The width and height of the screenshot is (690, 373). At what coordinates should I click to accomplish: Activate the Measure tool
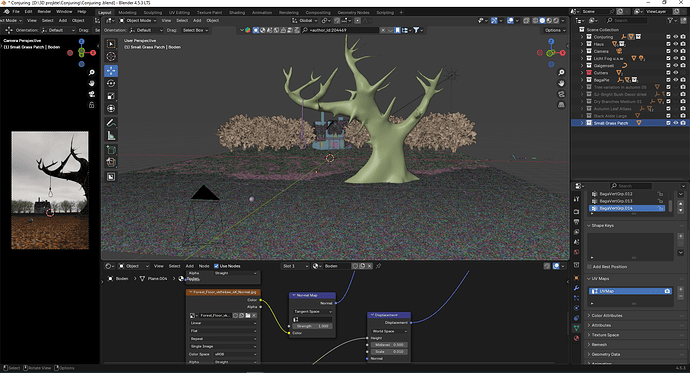click(111, 136)
